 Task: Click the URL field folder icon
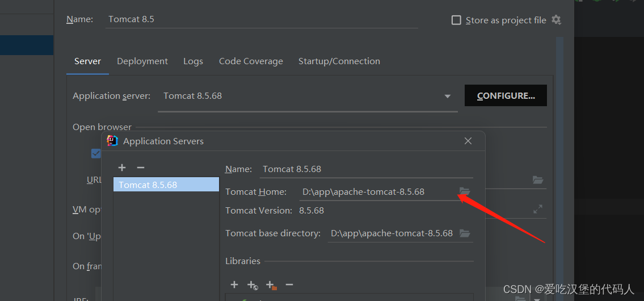coord(538,179)
